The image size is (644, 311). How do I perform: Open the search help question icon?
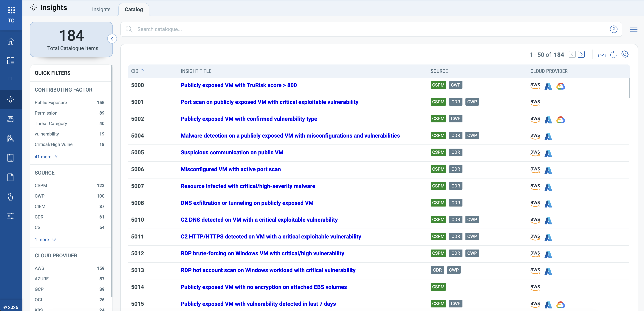(x=614, y=29)
